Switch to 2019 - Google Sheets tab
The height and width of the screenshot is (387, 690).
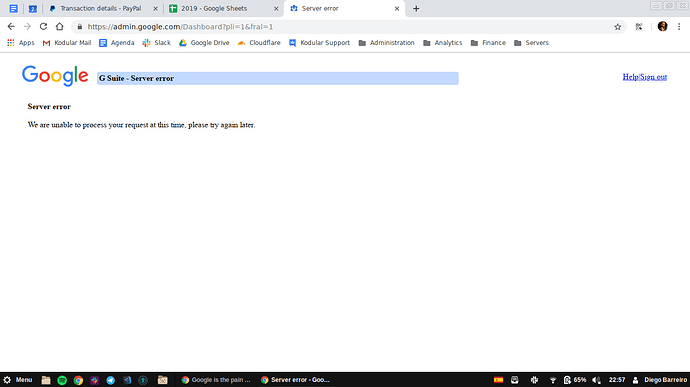214,8
